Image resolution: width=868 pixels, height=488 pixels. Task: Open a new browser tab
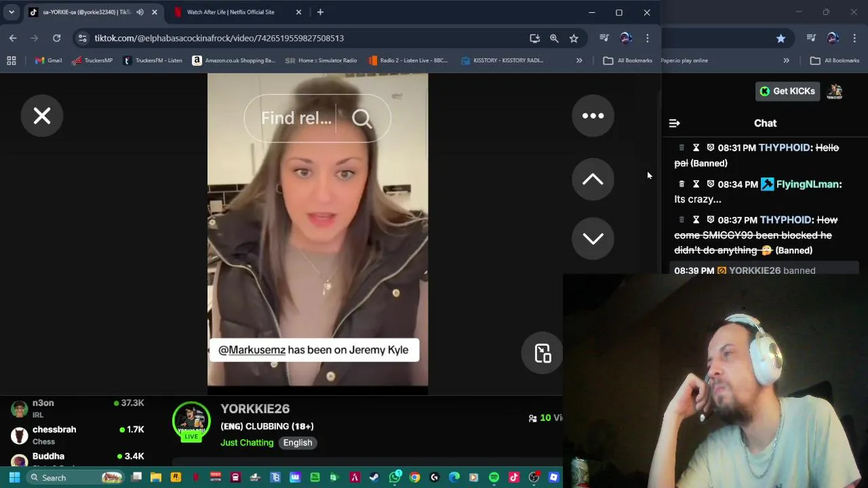(x=320, y=12)
